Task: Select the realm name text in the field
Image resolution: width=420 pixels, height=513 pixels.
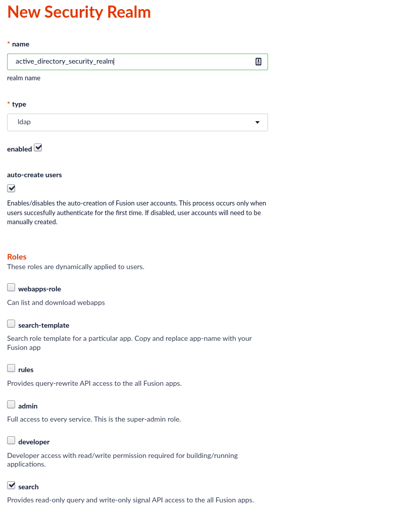Action: (x=66, y=61)
